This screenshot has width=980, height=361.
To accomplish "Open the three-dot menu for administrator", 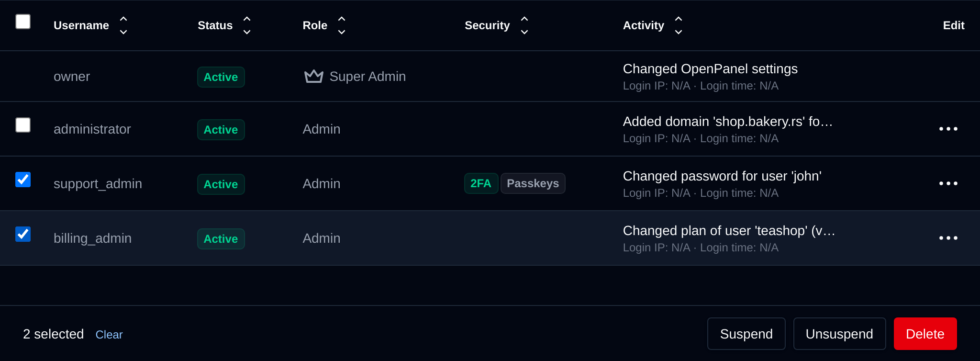I will click(x=948, y=129).
